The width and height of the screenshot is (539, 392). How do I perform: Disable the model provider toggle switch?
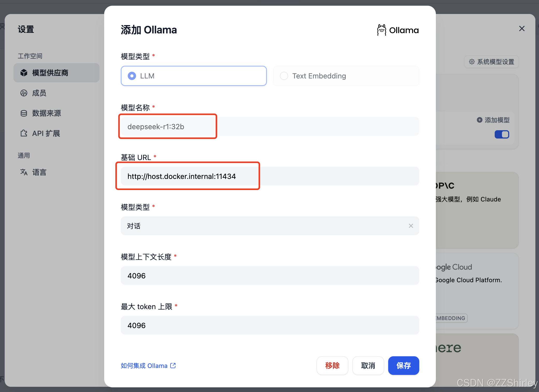(502, 134)
